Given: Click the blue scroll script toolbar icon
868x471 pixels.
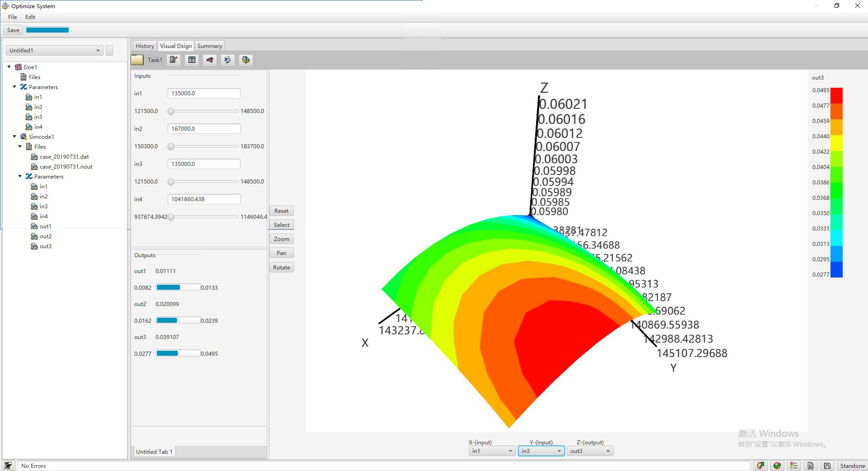Looking at the screenshot, I should 228,60.
